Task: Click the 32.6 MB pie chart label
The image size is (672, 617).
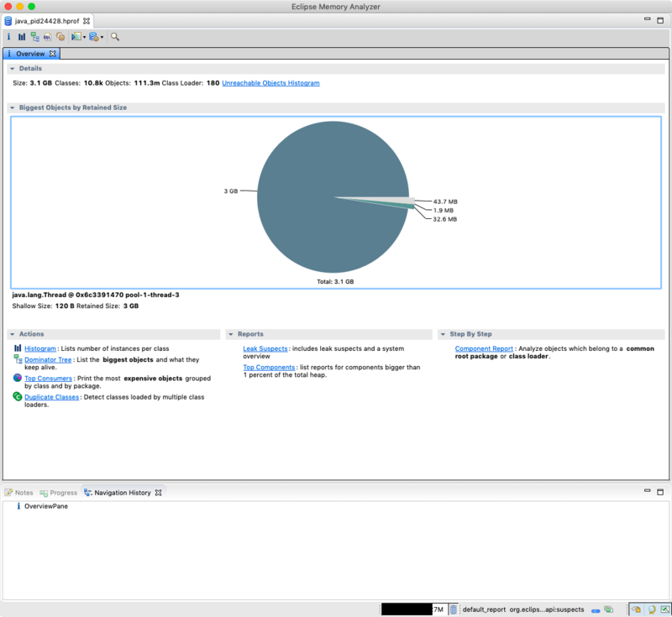Action: click(x=445, y=219)
